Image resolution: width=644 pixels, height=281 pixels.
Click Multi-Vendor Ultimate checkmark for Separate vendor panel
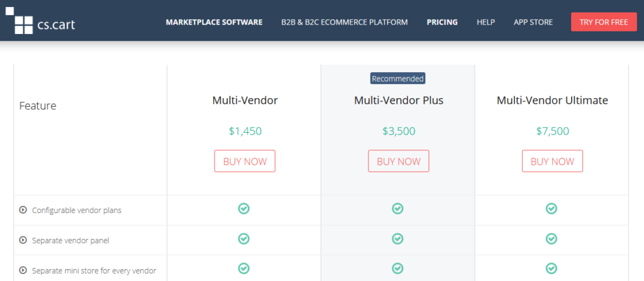pyautogui.click(x=551, y=239)
